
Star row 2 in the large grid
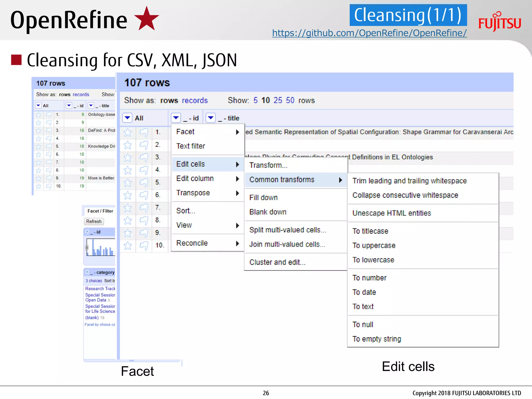[x=128, y=145]
